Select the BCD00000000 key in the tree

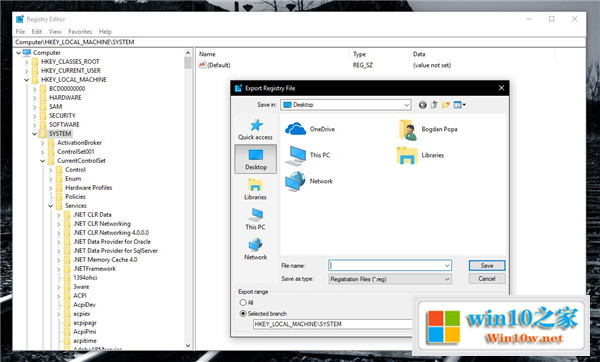(67, 89)
